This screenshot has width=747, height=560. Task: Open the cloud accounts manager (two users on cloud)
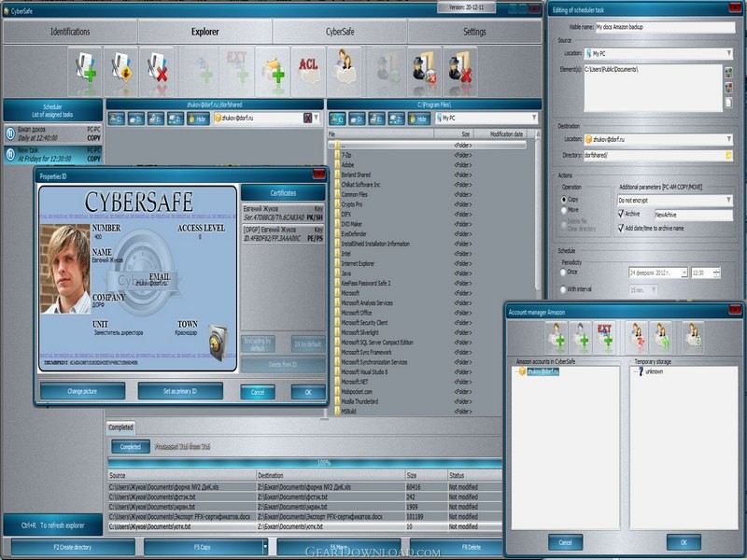tap(344, 72)
